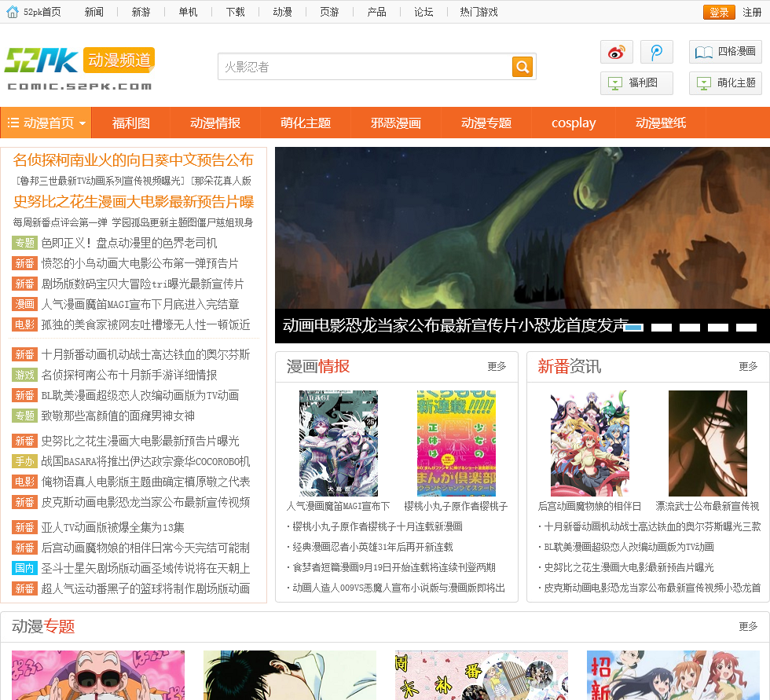Click the 52PK 动漫频道 logo
Image resolution: width=770 pixels, height=700 pixels.
tap(79, 68)
